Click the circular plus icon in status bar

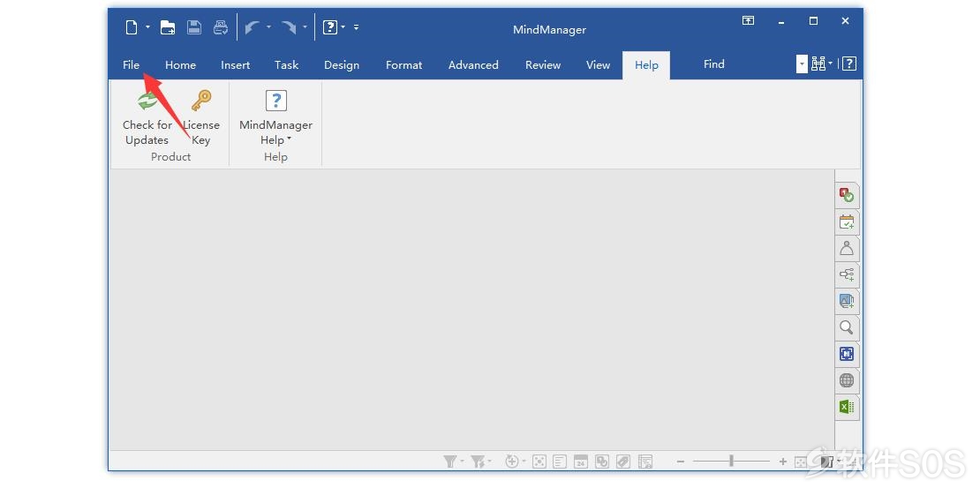click(512, 462)
